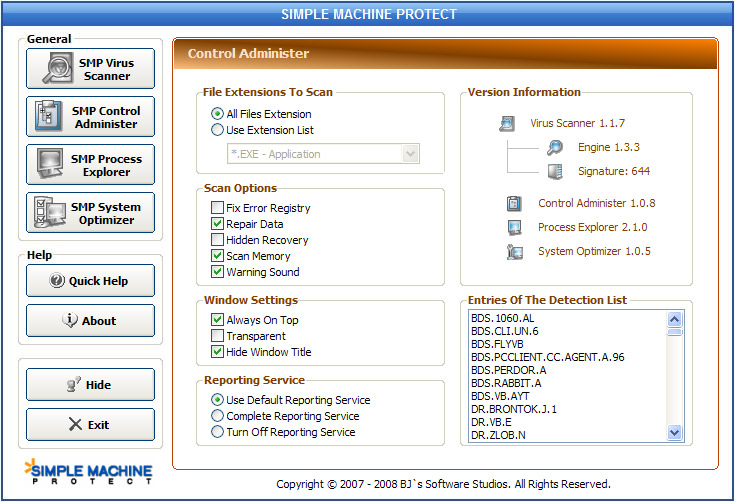Screen dimensions: 735x502
Task: Click the SMP System Optimizer button
Action: 90,213
